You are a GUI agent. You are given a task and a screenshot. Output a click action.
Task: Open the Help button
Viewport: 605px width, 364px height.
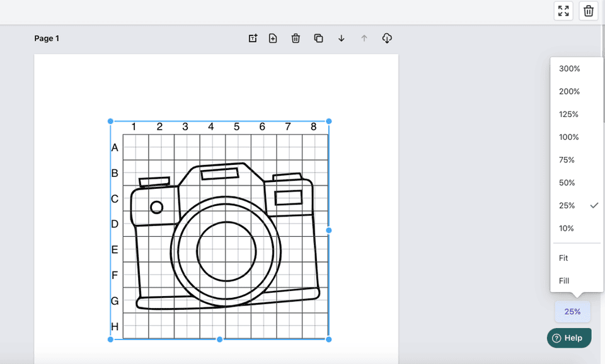(569, 338)
